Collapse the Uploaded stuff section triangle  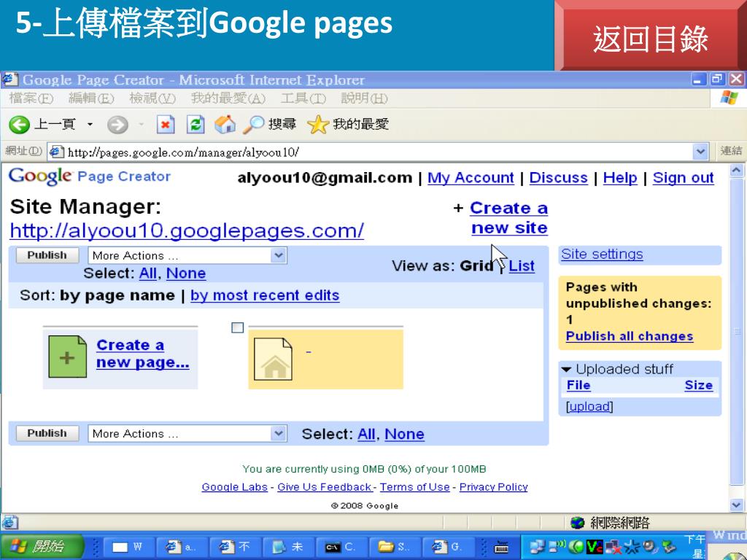click(x=566, y=370)
